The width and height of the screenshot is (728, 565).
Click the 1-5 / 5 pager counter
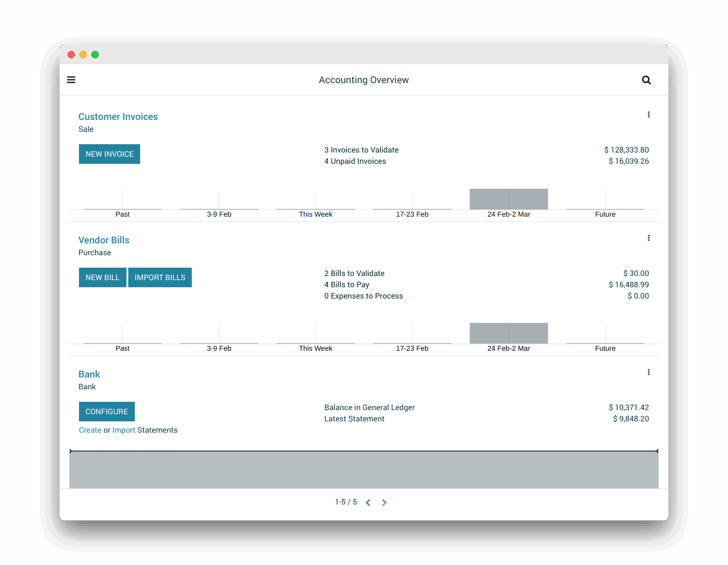click(346, 502)
